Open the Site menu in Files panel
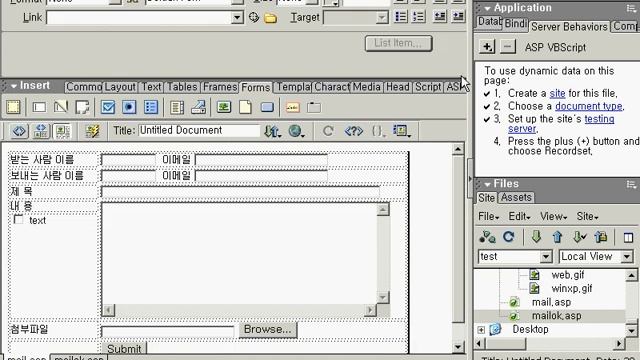The width and height of the screenshot is (640, 360). tap(587, 216)
